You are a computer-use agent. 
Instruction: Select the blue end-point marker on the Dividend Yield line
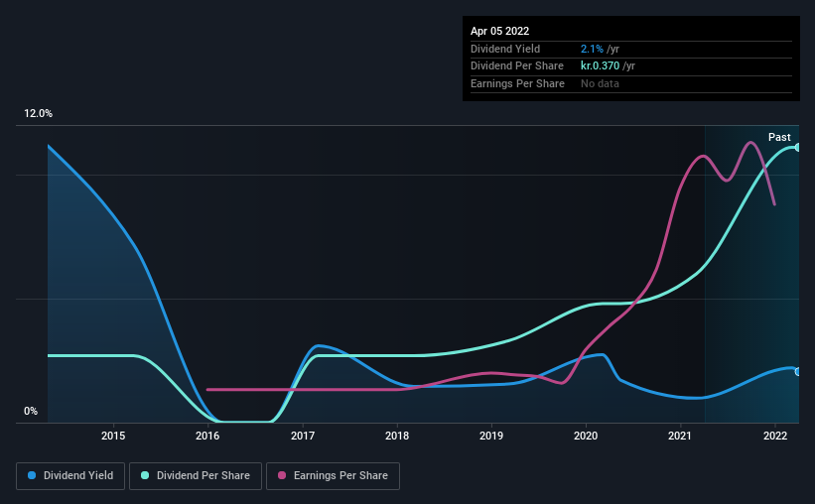(798, 371)
